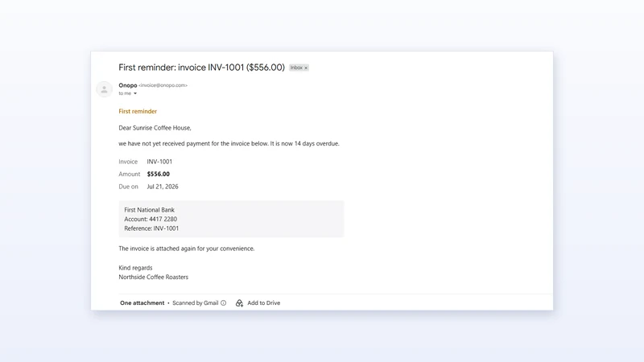Click the 'Add to Drive' label

tap(264, 303)
